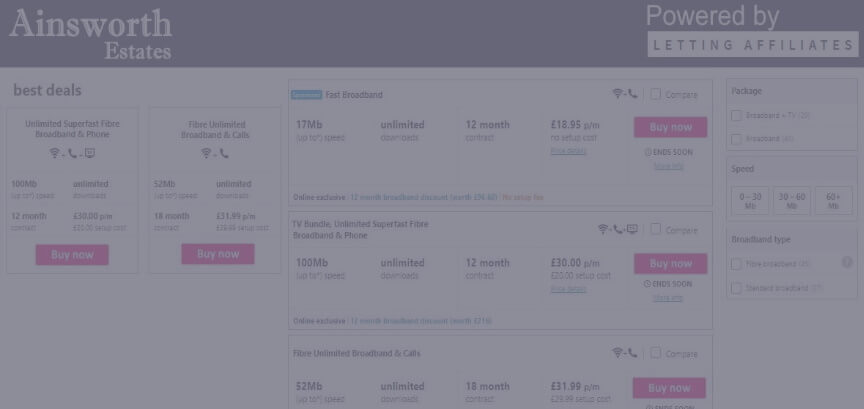Expand More info for Fast Broadband deal
Screen dimensions: 864x409
[x=668, y=166]
